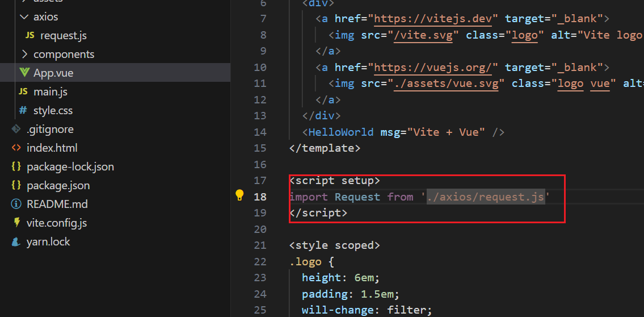Open main.js from the explorer

50,91
